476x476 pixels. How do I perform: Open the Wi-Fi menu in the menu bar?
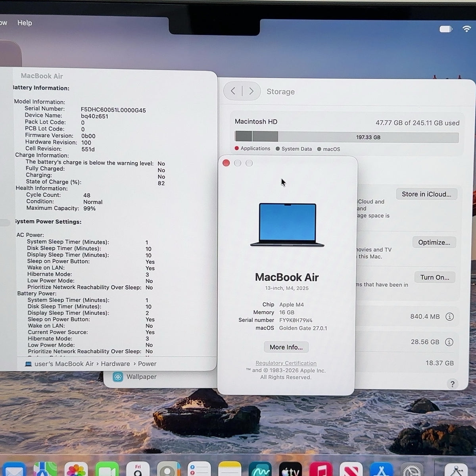(467, 29)
